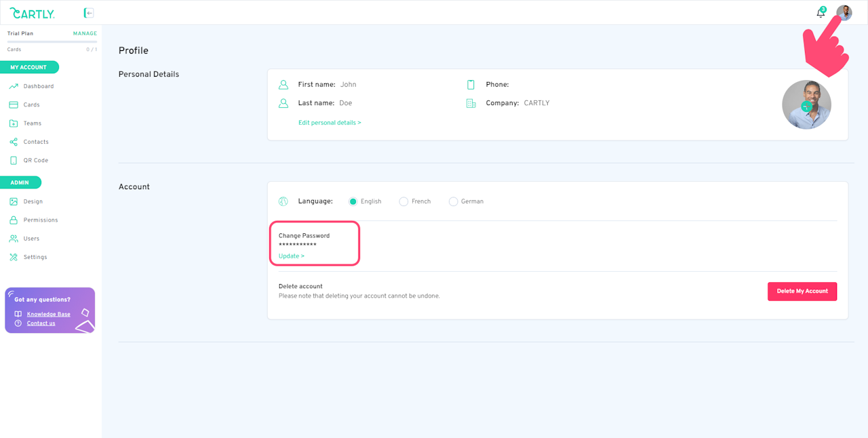Select the French language option

[x=403, y=201]
